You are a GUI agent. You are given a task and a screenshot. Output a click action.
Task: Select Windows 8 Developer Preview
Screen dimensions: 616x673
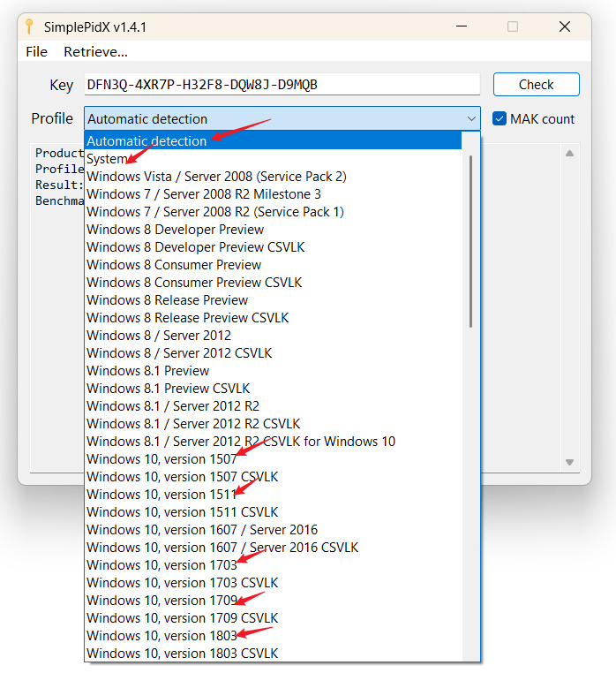point(273,230)
